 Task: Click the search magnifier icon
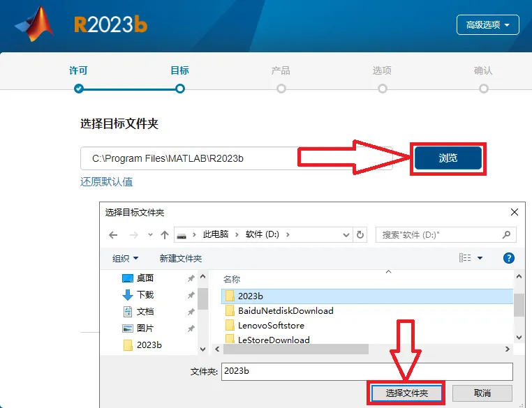click(x=507, y=234)
